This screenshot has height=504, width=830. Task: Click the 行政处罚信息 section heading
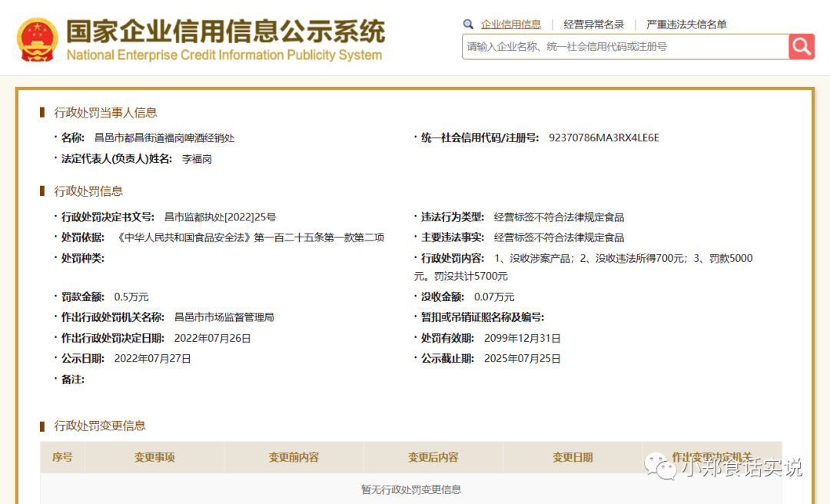(x=88, y=191)
